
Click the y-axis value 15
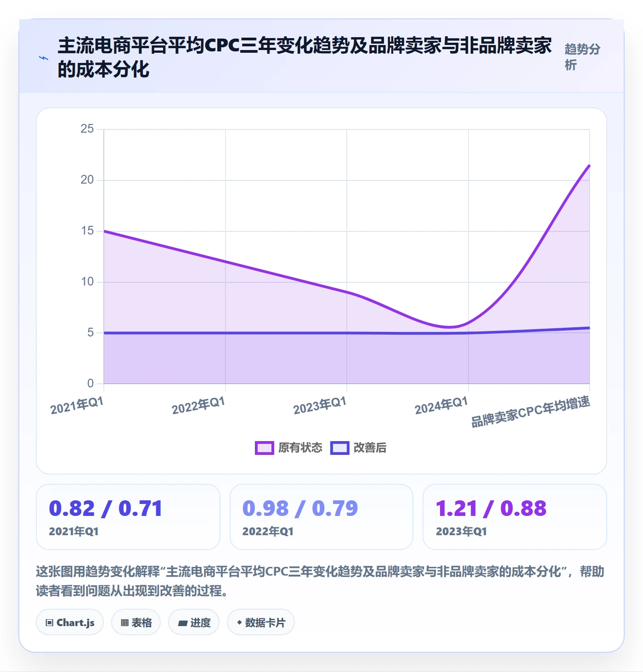point(87,231)
